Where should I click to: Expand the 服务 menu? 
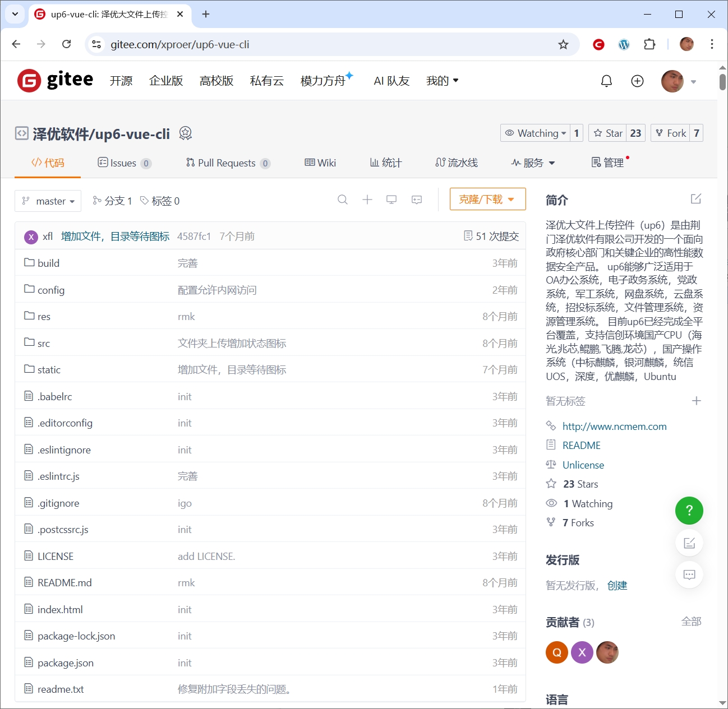[533, 163]
